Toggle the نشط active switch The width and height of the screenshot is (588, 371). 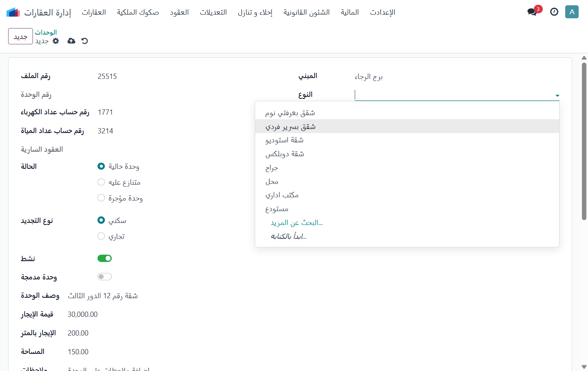pyautogui.click(x=104, y=258)
